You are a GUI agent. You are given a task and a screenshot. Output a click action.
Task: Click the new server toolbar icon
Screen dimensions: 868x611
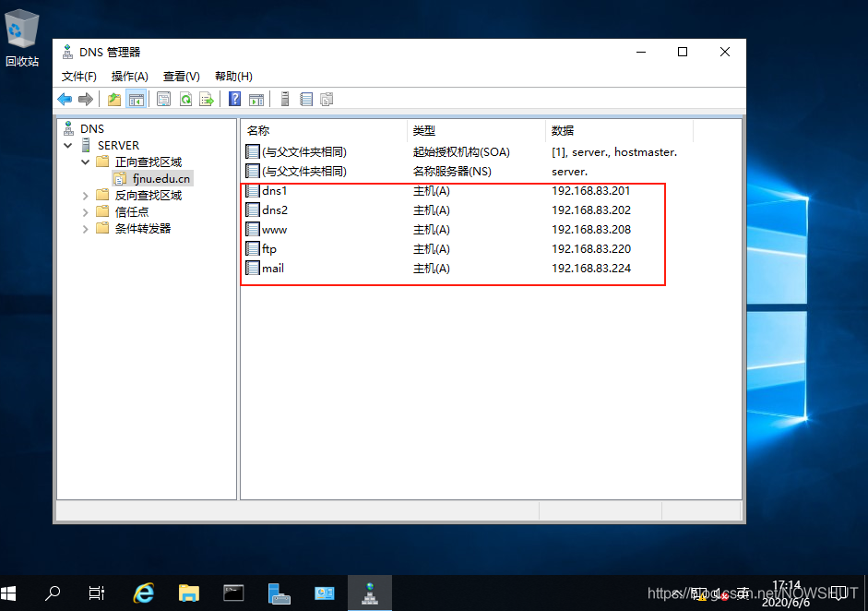point(285,100)
